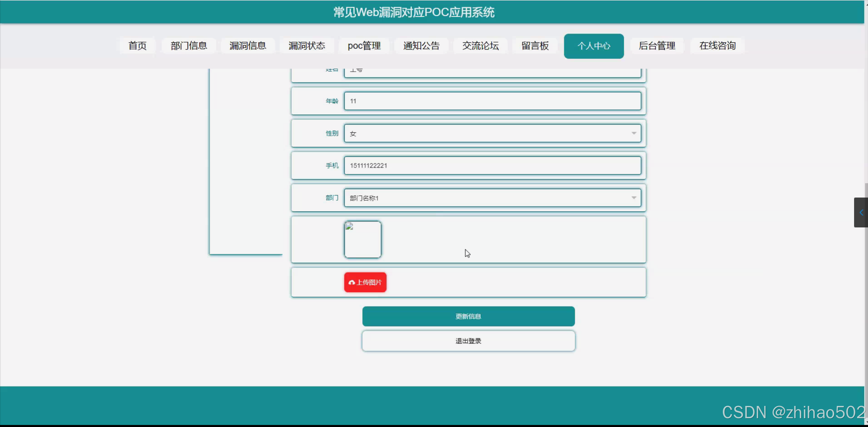868x427 pixels.
Task: Open the poc管理 tab
Action: click(364, 45)
